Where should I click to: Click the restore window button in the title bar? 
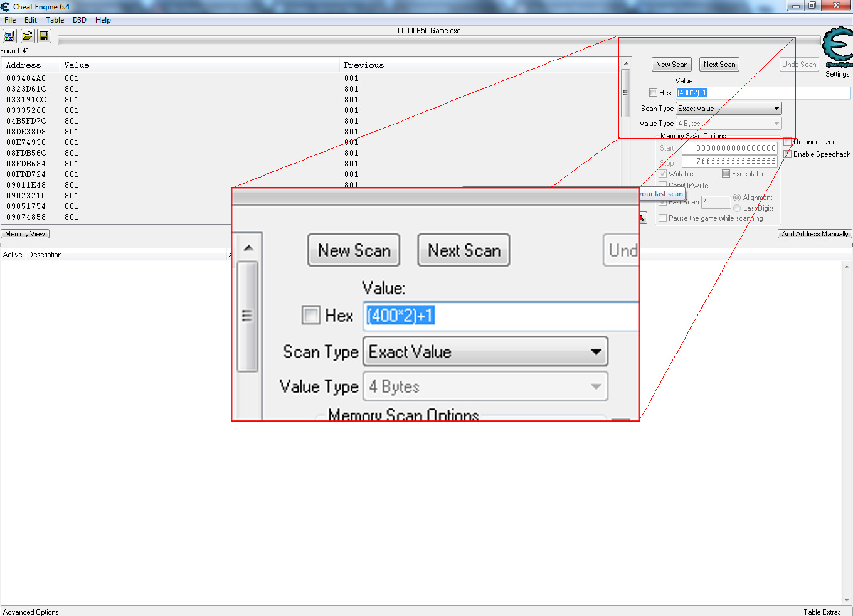pos(812,6)
